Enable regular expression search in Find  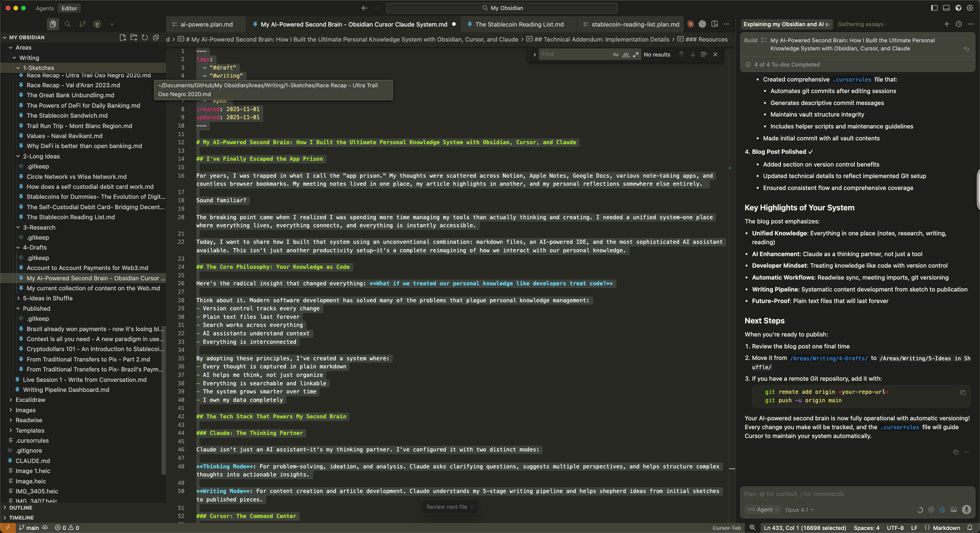point(636,54)
